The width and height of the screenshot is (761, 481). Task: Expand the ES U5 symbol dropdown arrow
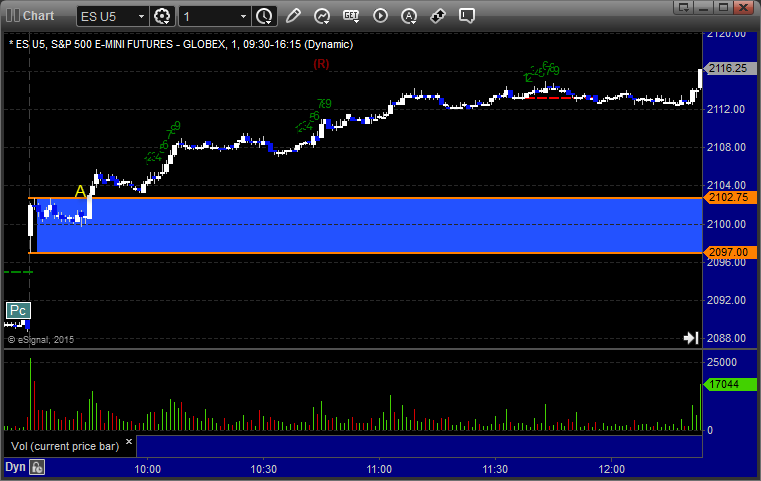pyautogui.click(x=141, y=17)
